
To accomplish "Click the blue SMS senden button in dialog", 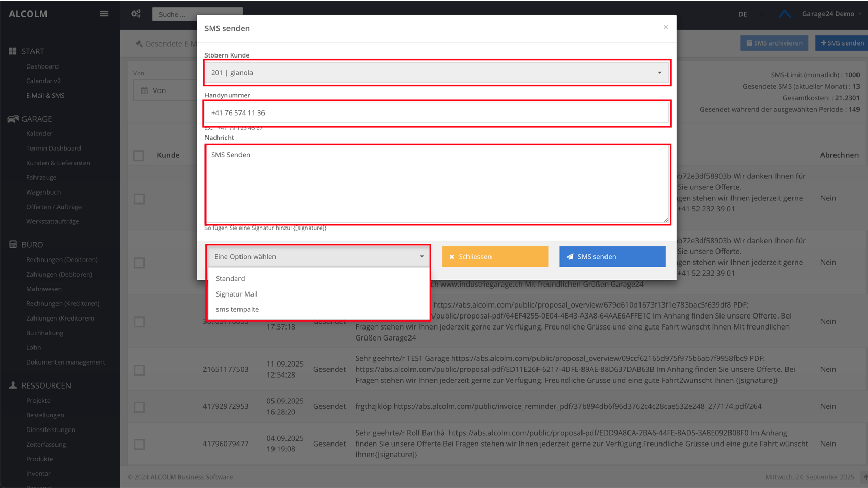I will [612, 257].
